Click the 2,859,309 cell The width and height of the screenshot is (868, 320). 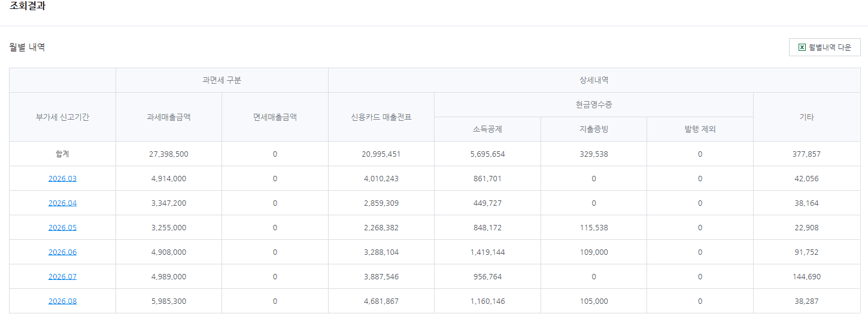[381, 203]
